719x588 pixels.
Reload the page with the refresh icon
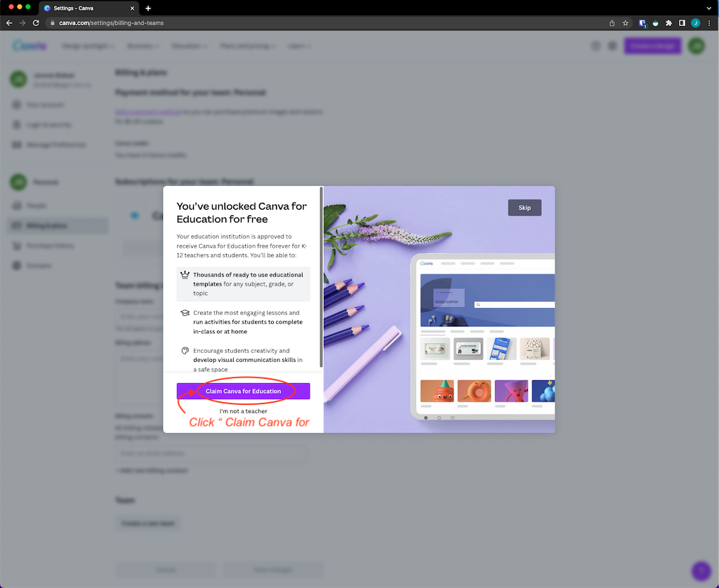36,23
